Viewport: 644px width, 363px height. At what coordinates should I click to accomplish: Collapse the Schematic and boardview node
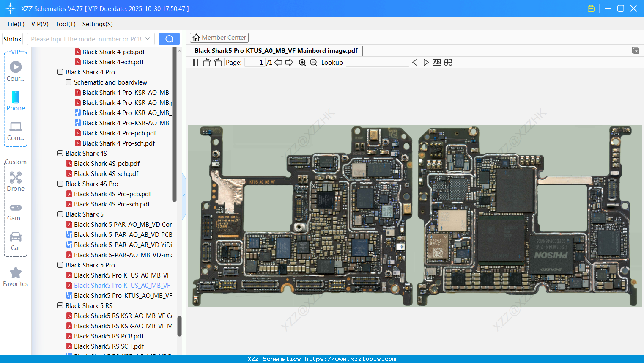point(69,82)
